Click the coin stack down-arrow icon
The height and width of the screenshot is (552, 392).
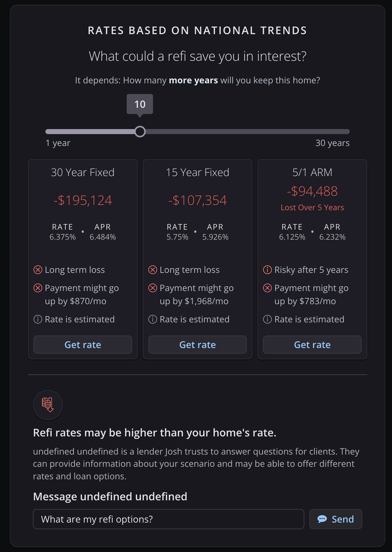point(48,404)
